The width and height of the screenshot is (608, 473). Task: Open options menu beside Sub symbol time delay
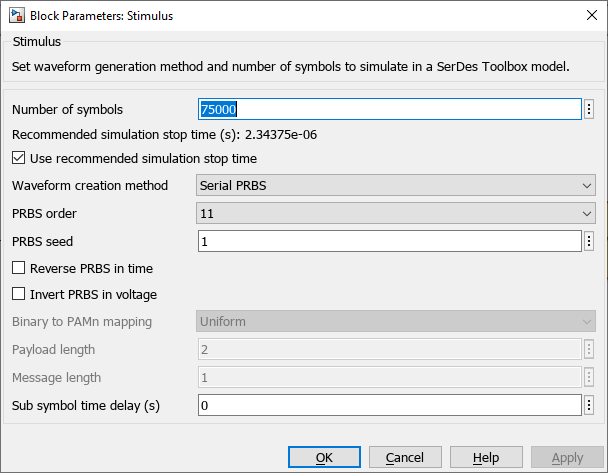click(589, 405)
